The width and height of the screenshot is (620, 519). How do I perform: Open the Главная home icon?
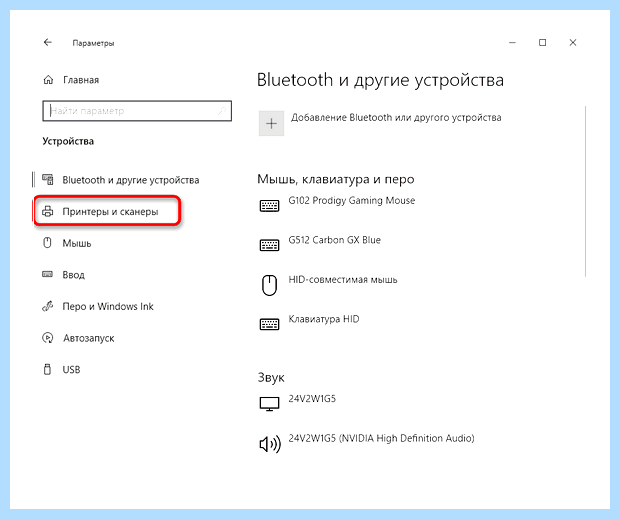click(48, 80)
